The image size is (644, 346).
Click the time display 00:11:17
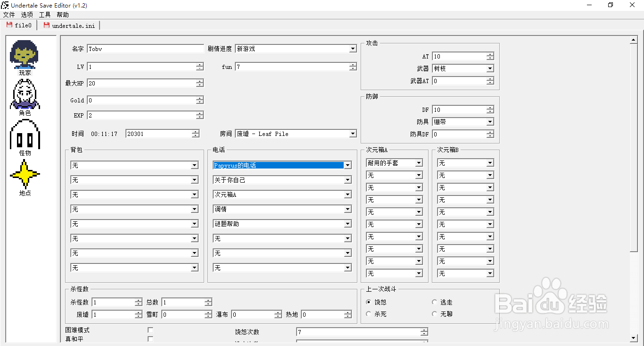tap(104, 134)
